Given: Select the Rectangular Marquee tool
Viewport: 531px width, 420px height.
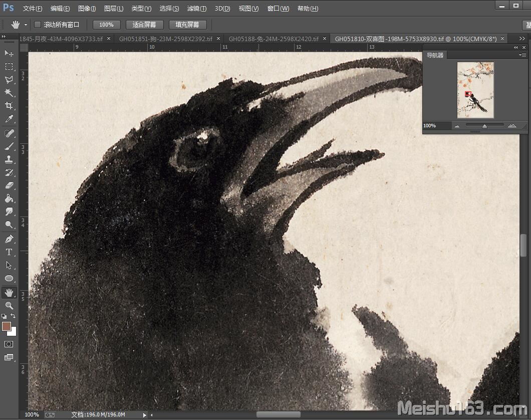Looking at the screenshot, I should pyautogui.click(x=9, y=66).
